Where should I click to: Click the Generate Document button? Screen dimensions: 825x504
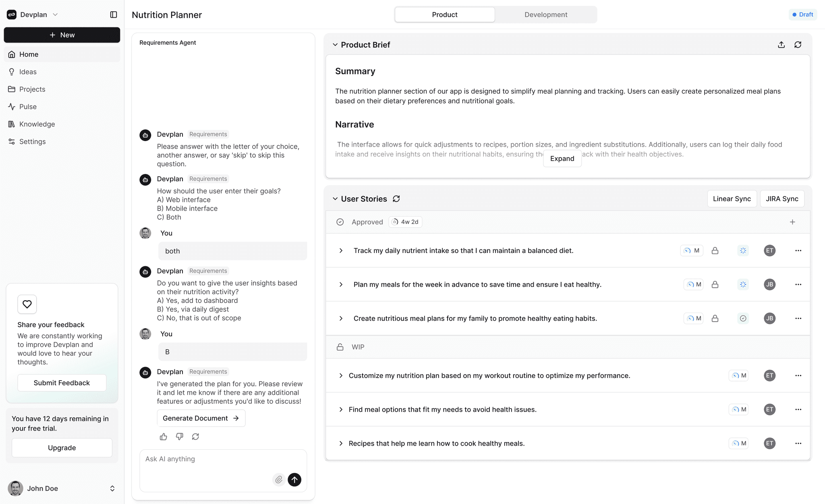coord(201,418)
